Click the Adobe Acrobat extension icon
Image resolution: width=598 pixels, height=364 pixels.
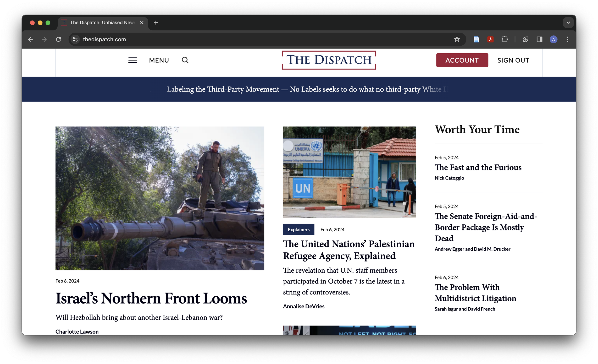[490, 39]
